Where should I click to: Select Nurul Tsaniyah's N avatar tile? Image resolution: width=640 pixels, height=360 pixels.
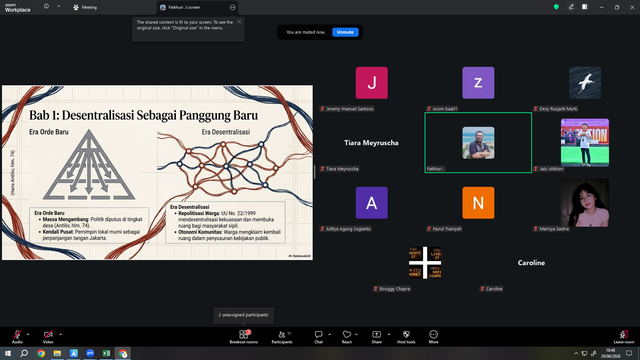coord(478,203)
